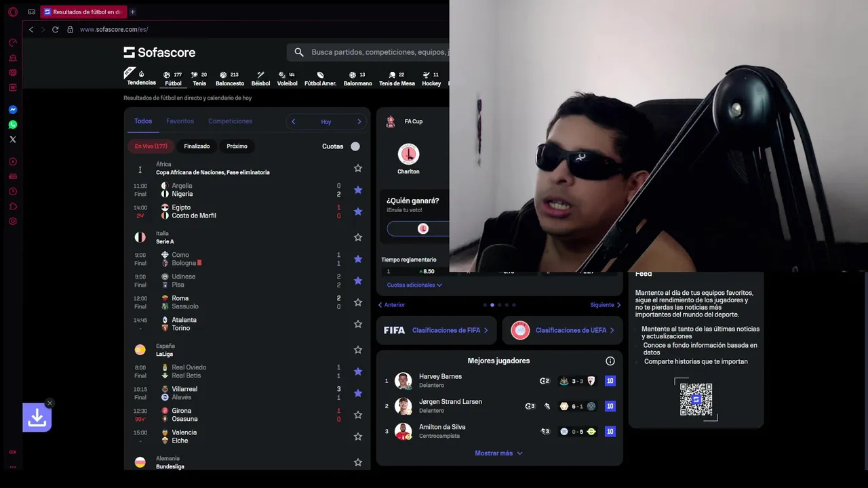Open the GX Cleaner icon in sidebar
868x488 pixels.
[x=12, y=58]
